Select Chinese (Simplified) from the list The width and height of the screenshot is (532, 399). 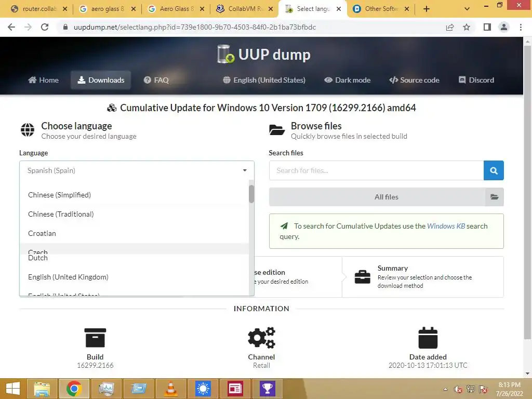[x=135, y=195]
